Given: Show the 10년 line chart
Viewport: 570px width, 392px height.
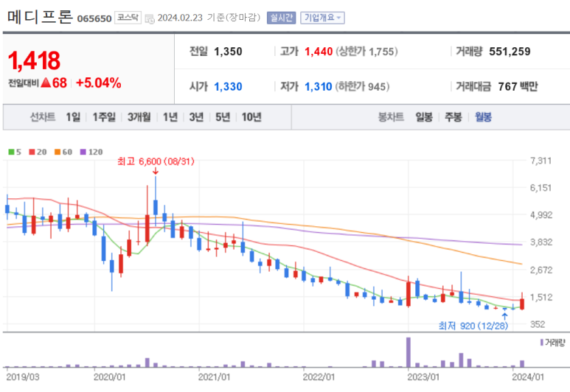Looking at the screenshot, I should click(x=251, y=117).
